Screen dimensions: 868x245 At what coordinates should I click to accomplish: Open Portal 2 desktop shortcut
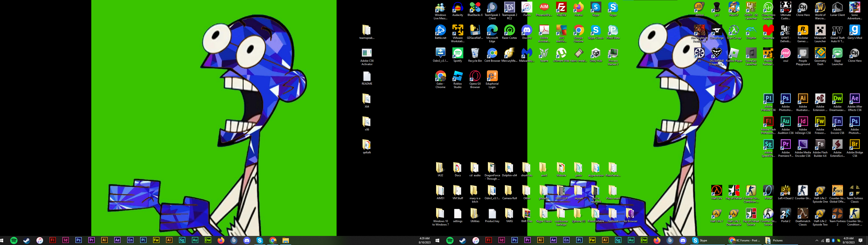point(785,215)
